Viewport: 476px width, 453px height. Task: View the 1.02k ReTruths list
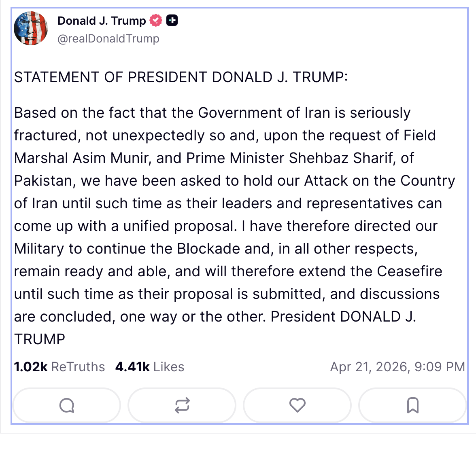59,367
